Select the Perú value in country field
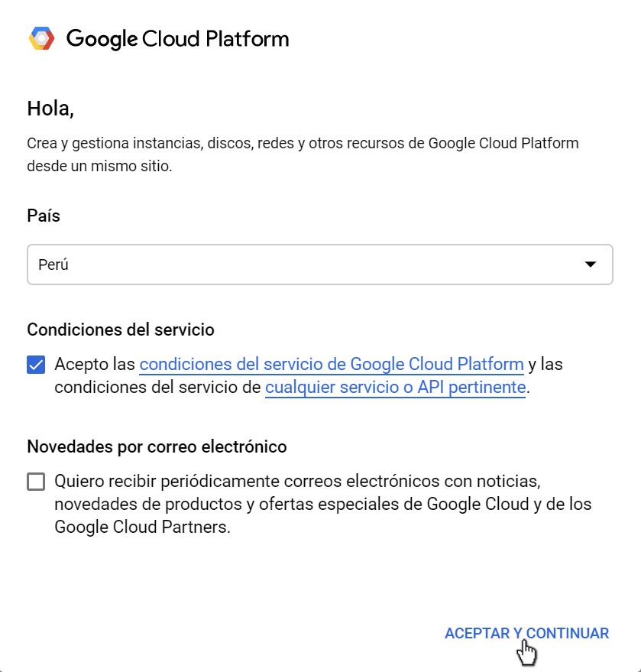 (x=53, y=265)
